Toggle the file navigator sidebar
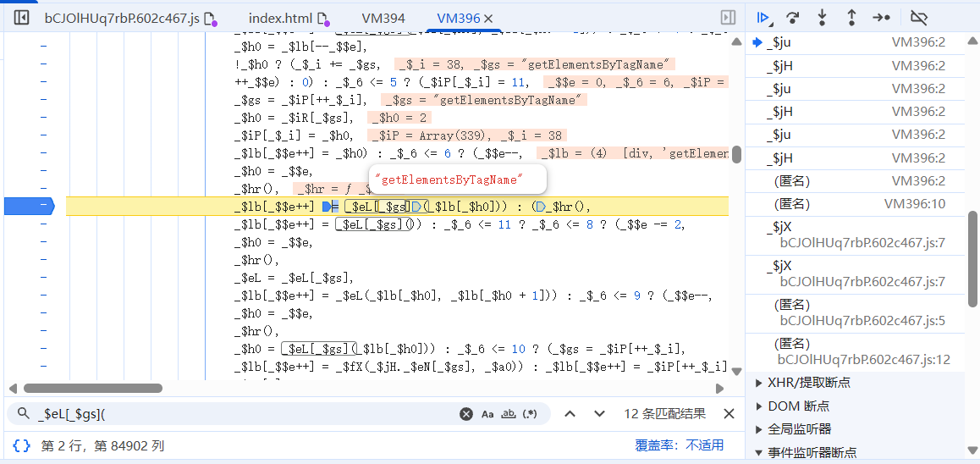This screenshot has height=464, width=980. click(x=22, y=18)
